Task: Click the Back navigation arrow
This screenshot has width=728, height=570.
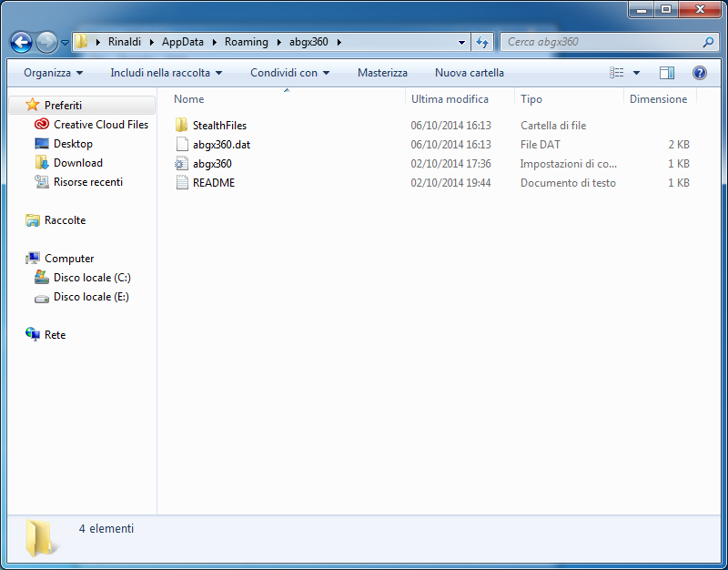Action: 21,42
